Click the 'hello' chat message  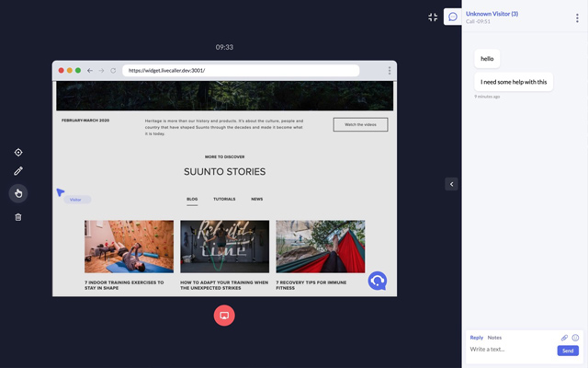(x=487, y=59)
